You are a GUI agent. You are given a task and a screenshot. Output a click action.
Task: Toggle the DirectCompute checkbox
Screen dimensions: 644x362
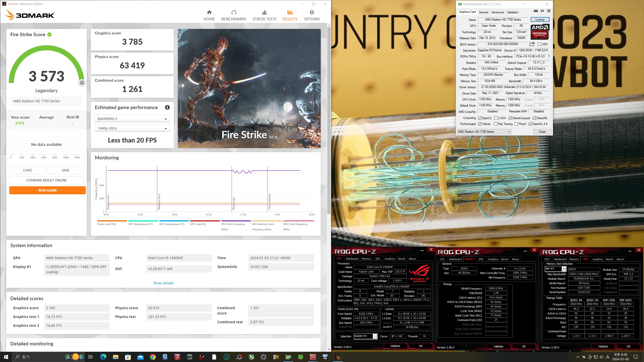click(x=510, y=118)
